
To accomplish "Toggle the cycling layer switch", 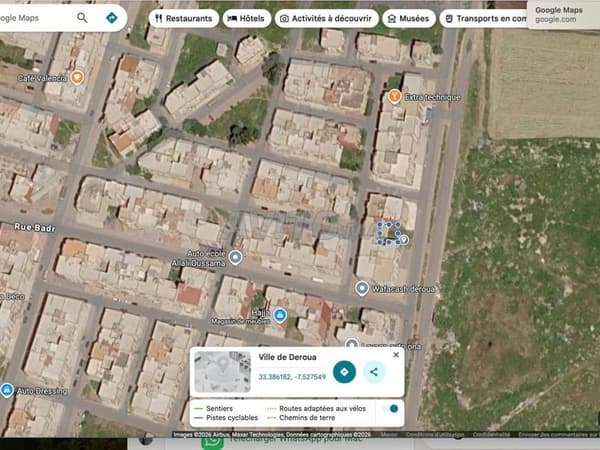I will coord(390,409).
